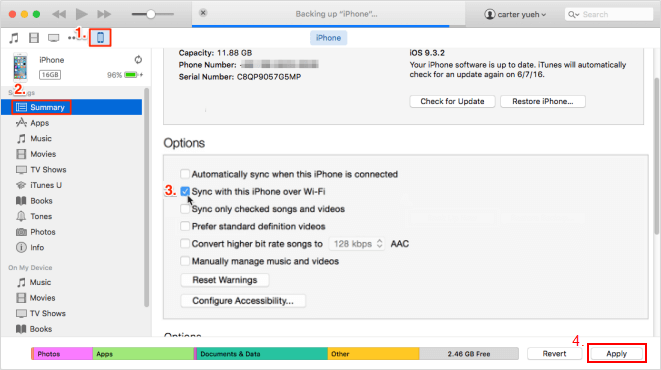Open Music under Settings sidebar
661x370 pixels.
coord(40,139)
